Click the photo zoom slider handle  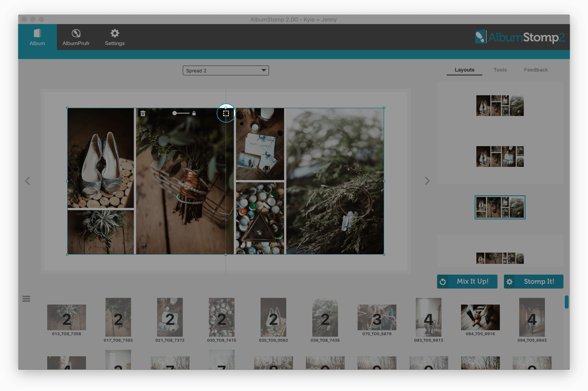coord(175,113)
